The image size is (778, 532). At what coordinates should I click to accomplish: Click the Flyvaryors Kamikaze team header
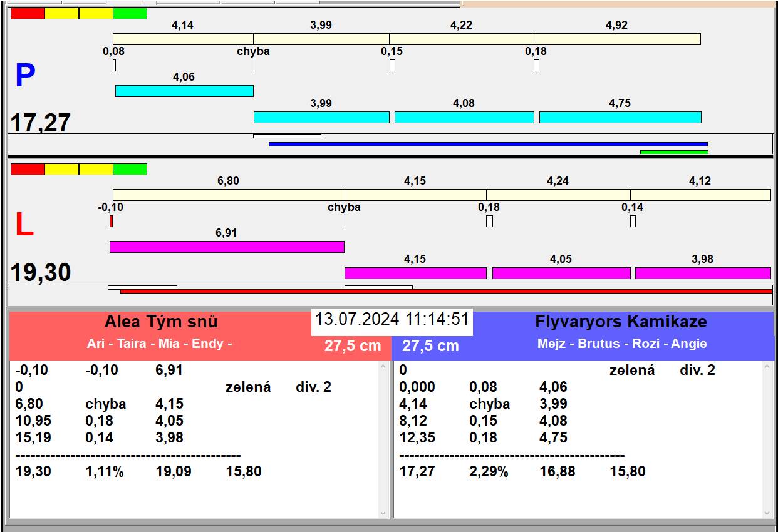pos(620,322)
